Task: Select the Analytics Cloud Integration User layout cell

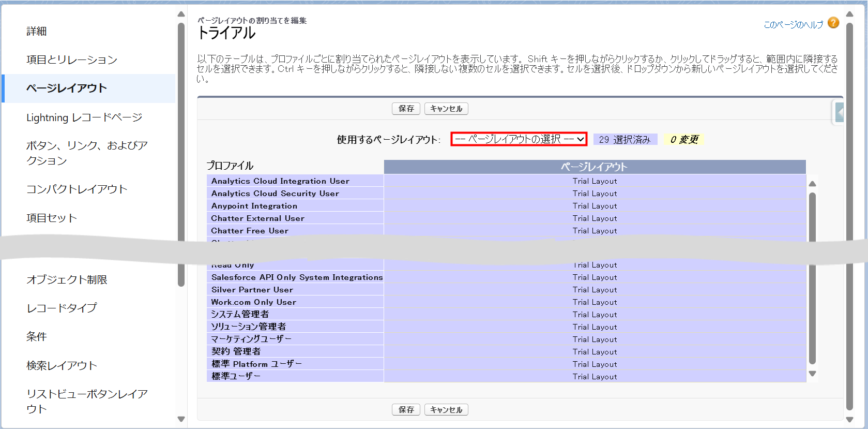Action: point(595,181)
